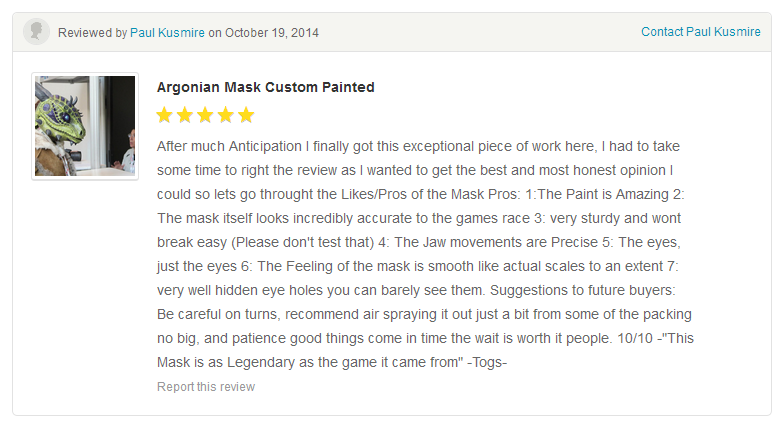Open the Argonian mask product thumbnail
Image resolution: width=780 pixels, height=427 pixels.
point(85,126)
